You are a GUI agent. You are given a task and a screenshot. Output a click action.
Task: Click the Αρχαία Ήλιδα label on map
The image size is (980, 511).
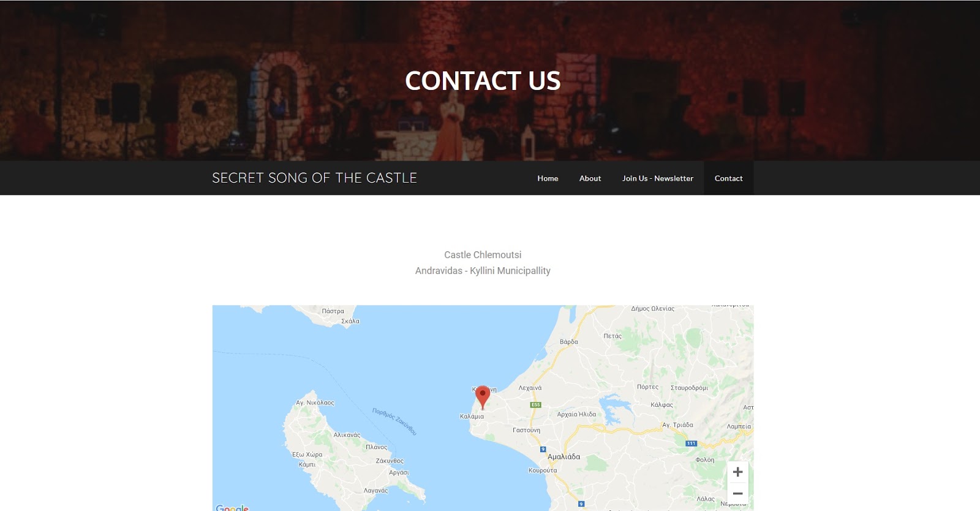(576, 414)
